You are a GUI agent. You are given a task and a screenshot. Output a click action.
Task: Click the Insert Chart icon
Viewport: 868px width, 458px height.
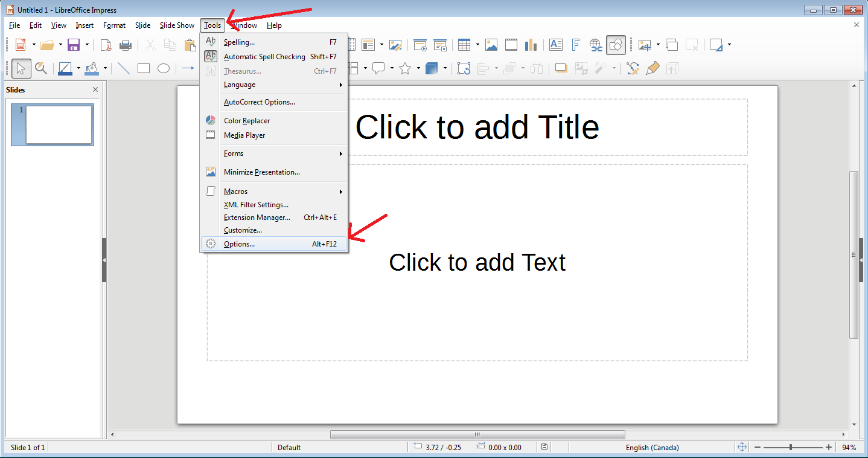coord(531,45)
